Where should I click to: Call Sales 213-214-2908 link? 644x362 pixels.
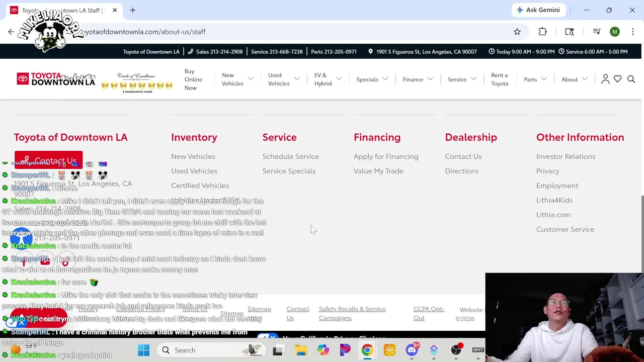[215, 51]
